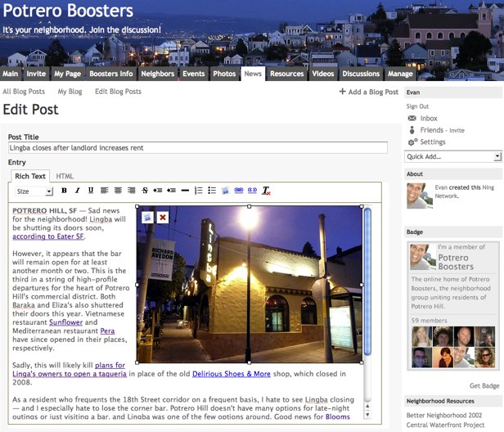Image resolution: width=504 pixels, height=432 pixels.
Task: Click the Delirious Shoes & More link
Action: (x=231, y=374)
